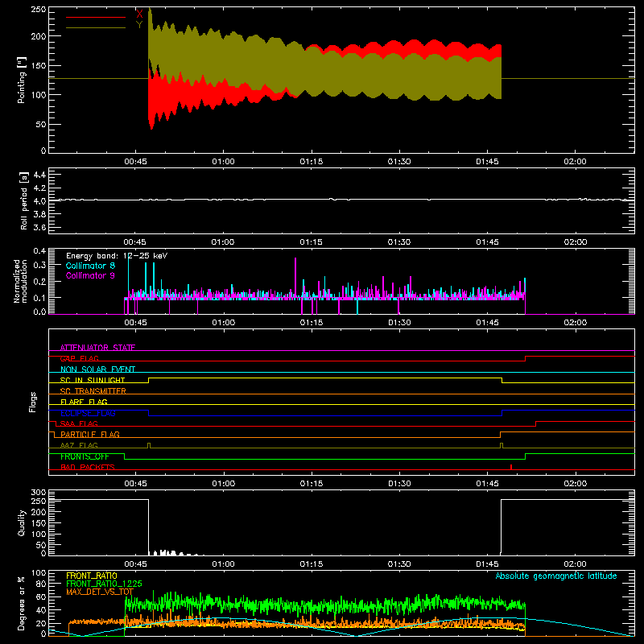Click the FLARE_FLAG label
The height and width of the screenshot is (644, 644).
84,402
